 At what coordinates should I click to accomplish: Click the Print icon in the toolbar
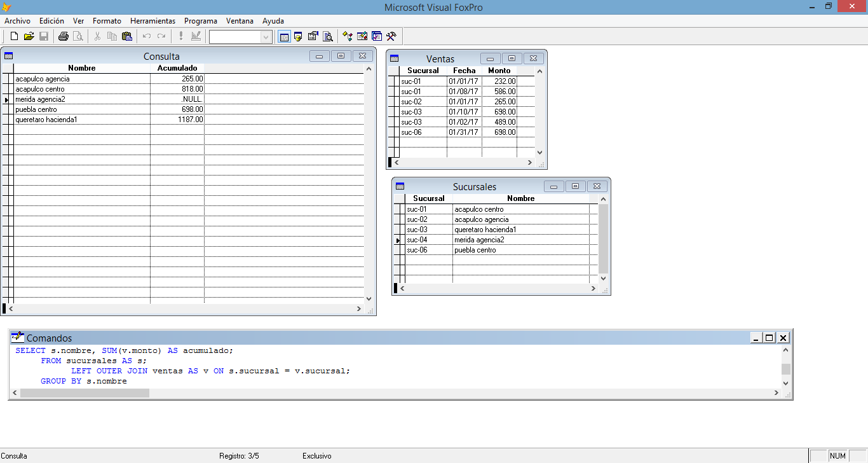[64, 37]
